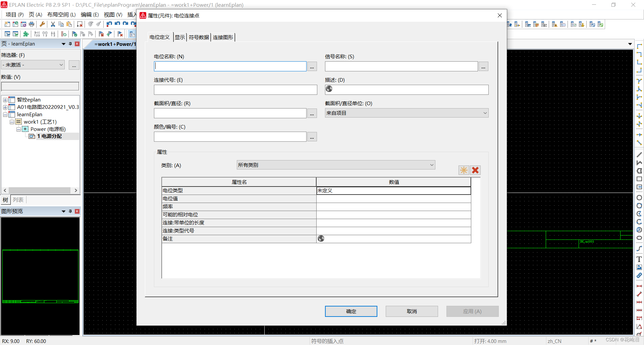This screenshot has width=644, height=345.
Task: Click the green puzzle piece icon
Action: 26,34
